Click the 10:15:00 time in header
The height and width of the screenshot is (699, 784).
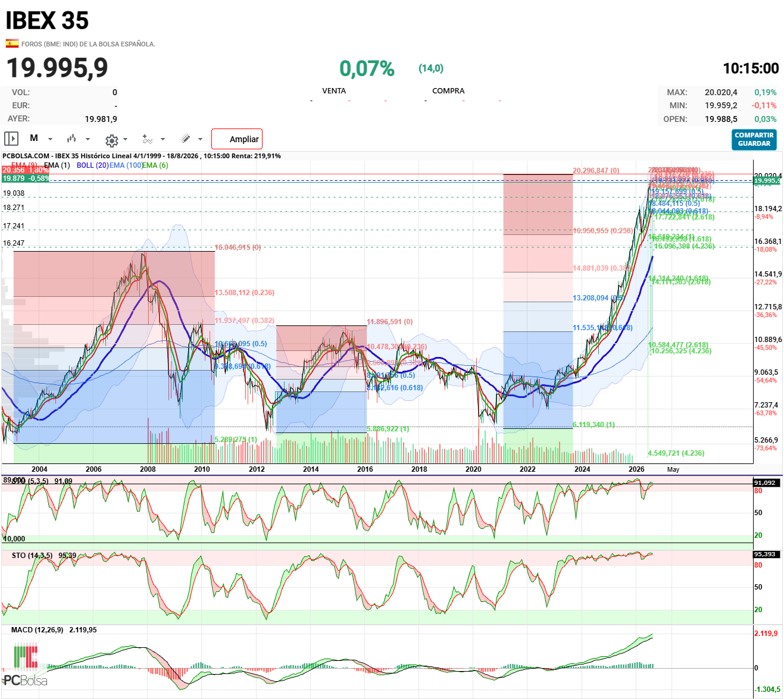[751, 68]
